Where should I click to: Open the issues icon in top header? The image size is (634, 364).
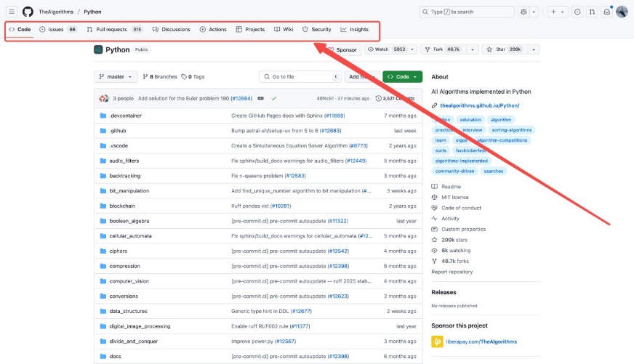pos(577,12)
